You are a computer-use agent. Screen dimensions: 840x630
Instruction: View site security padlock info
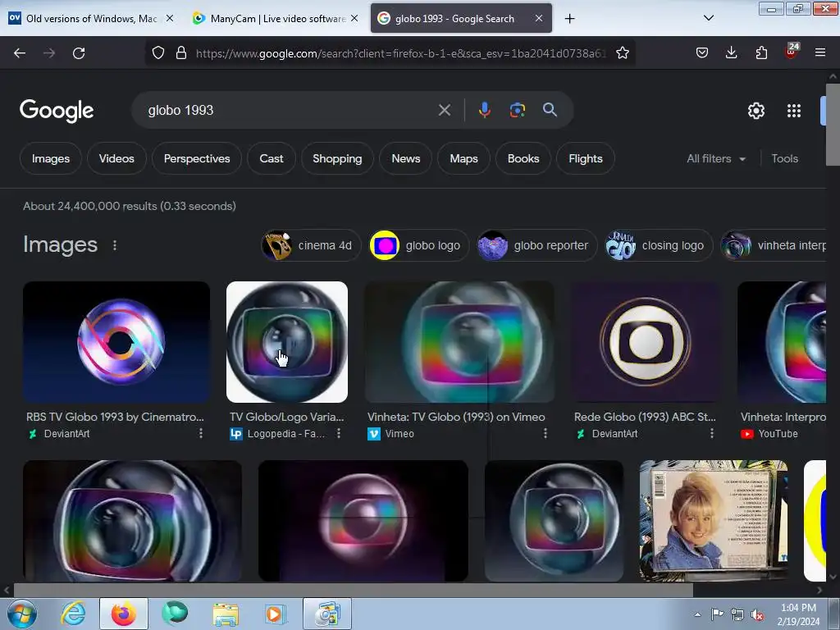[x=181, y=52]
